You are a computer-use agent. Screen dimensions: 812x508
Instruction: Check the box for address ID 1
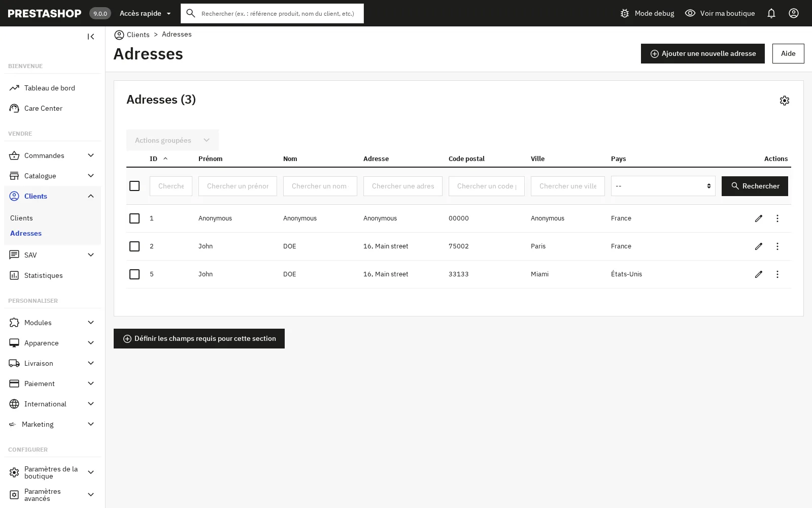(x=134, y=218)
